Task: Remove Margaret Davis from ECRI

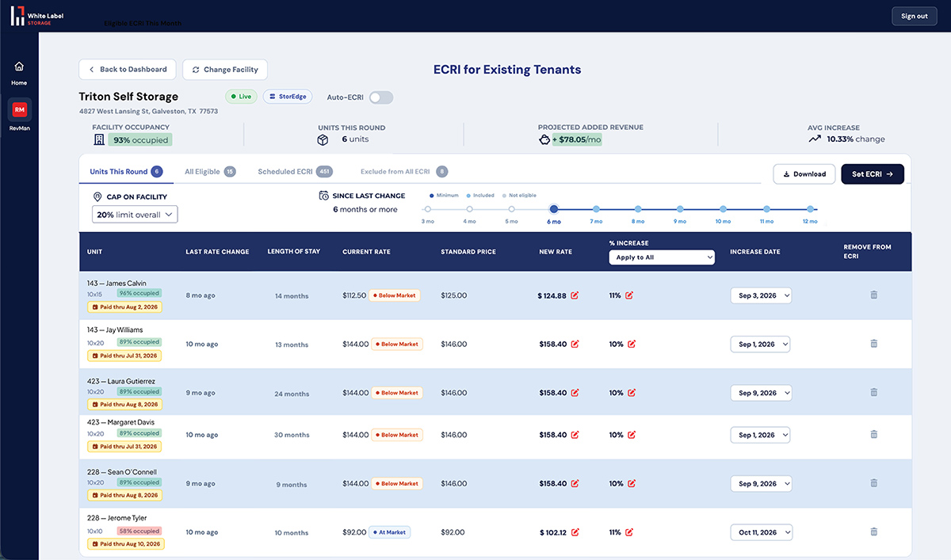Action: (x=873, y=434)
